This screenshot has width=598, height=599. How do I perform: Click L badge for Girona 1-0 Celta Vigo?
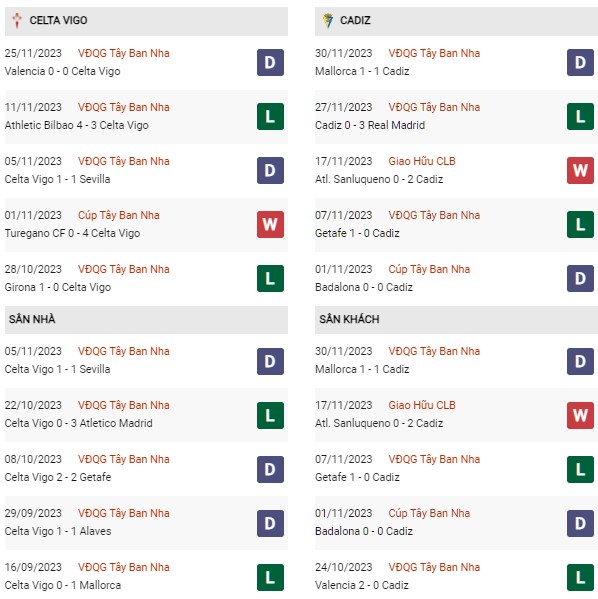pyautogui.click(x=270, y=278)
